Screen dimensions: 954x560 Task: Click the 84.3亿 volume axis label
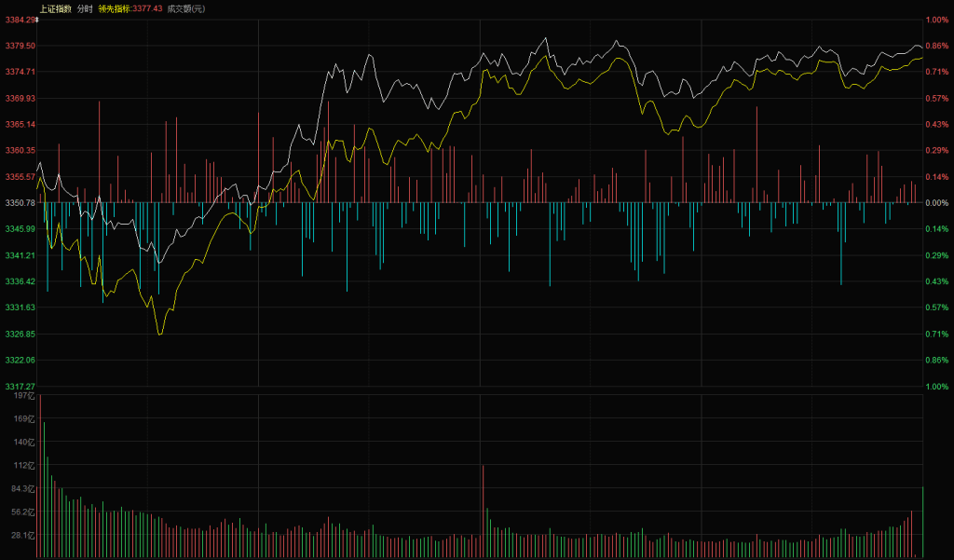tap(22, 489)
